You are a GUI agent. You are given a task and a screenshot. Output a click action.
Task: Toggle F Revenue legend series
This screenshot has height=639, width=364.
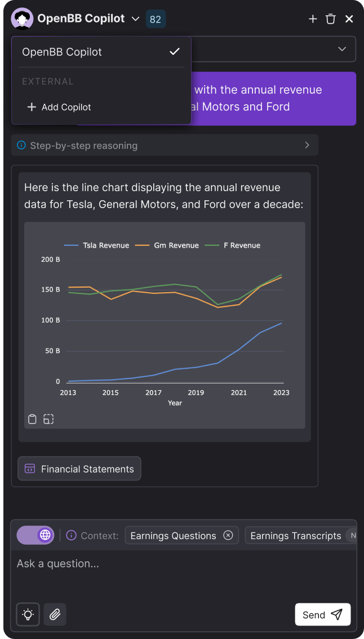pyautogui.click(x=233, y=245)
